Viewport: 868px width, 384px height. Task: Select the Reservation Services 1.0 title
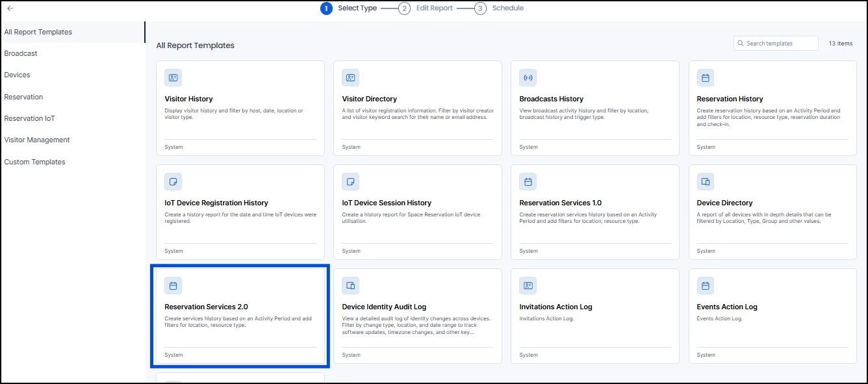click(x=561, y=203)
